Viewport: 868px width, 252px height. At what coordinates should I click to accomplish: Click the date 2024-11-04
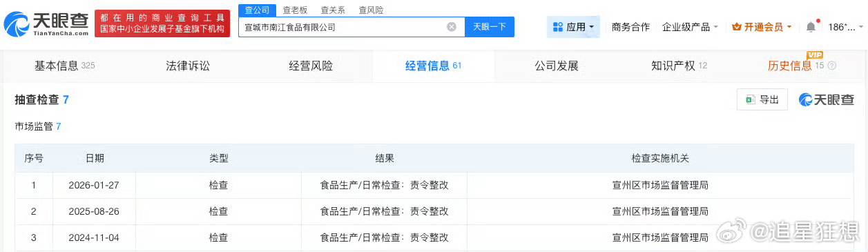click(x=95, y=237)
